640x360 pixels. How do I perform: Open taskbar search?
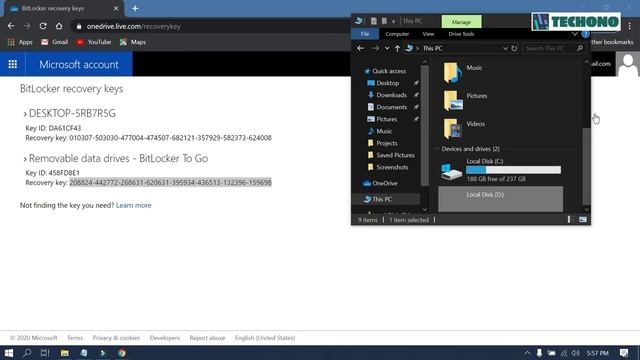click(27, 353)
